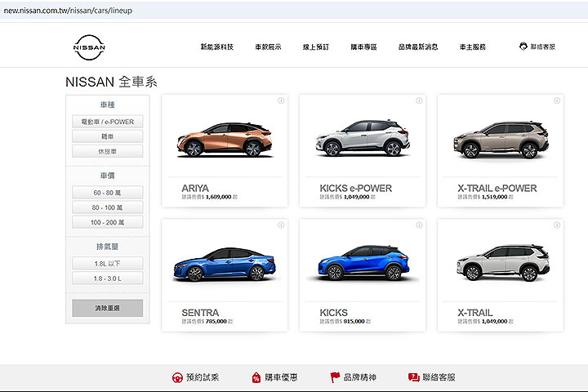Image resolution: width=588 pixels, height=392 pixels.
Task: Click blue car's KICKS model name
Action: click(x=333, y=313)
